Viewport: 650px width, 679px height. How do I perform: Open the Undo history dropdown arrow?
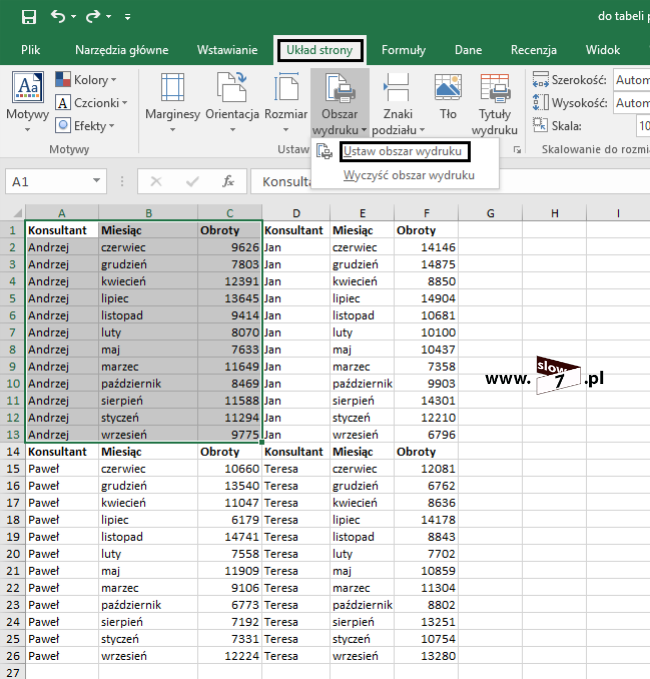tap(74, 17)
